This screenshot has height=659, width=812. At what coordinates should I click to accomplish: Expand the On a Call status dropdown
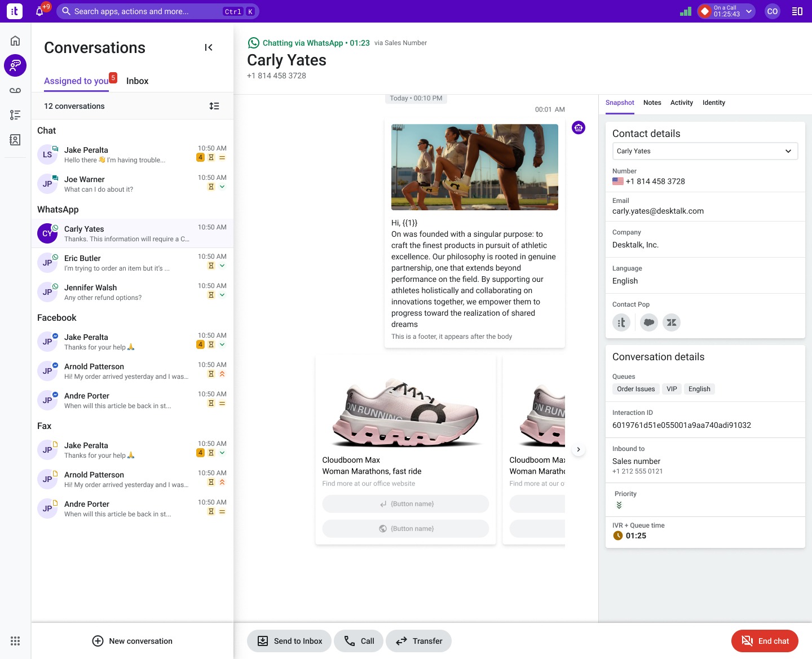[x=749, y=11]
